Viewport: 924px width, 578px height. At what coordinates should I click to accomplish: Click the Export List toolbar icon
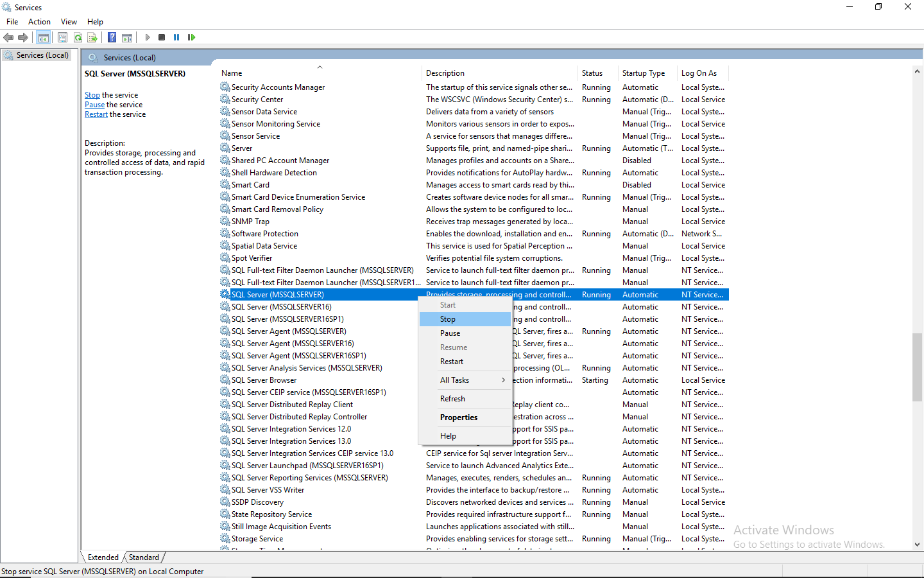click(x=92, y=37)
